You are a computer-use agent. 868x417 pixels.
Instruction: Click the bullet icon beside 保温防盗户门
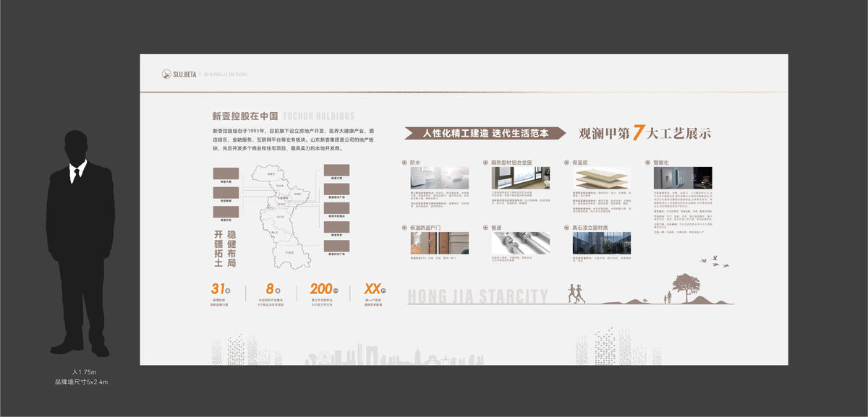[404, 228]
